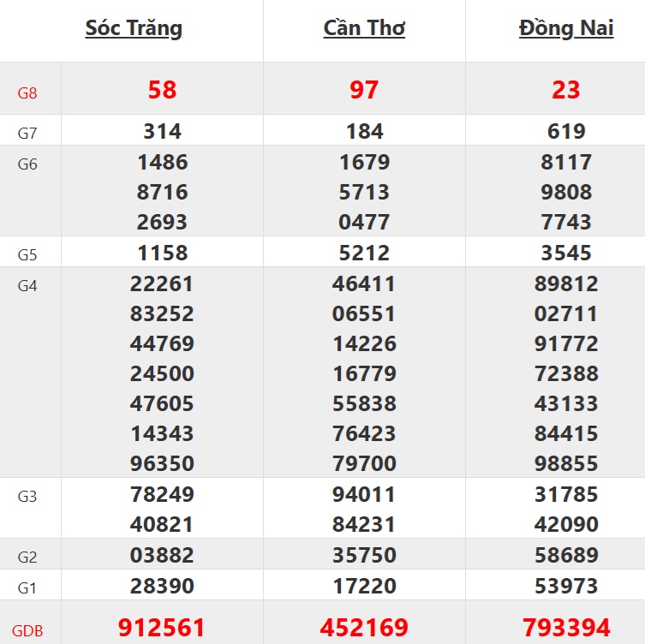Open the Sóc Trăng province link

[x=134, y=28]
